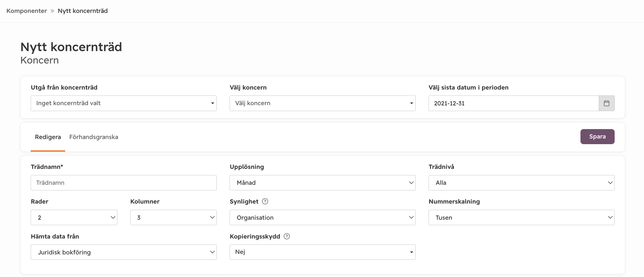The width and height of the screenshot is (644, 277).
Task: Click the Nummerskalning label
Action: [454, 201]
